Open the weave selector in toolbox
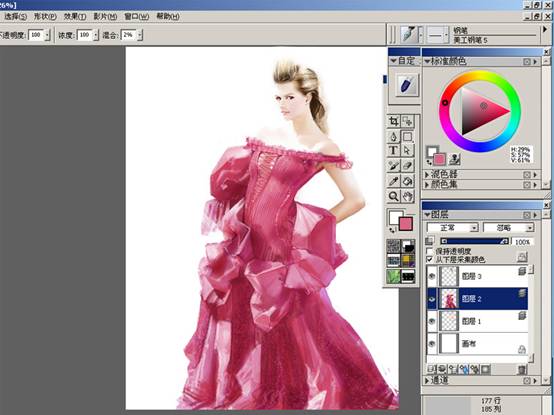The width and height of the screenshot is (554, 415). pyautogui.click(x=408, y=261)
